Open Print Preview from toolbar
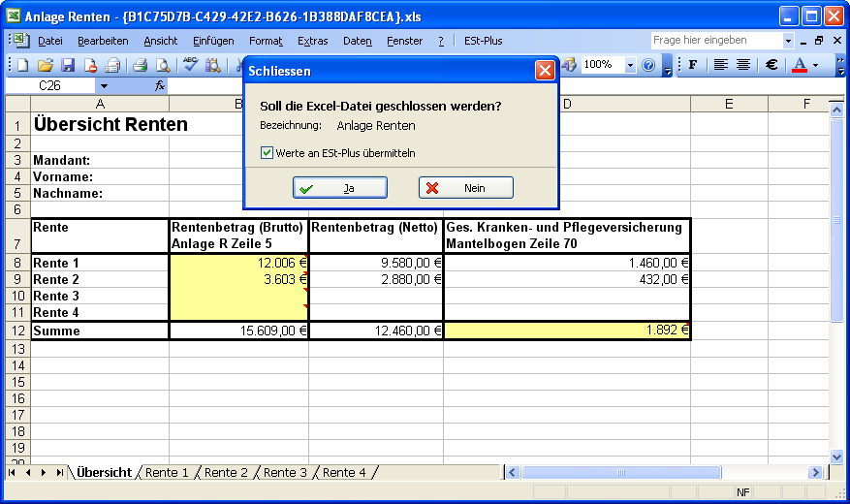This screenshot has height=504, width=850. point(162,65)
